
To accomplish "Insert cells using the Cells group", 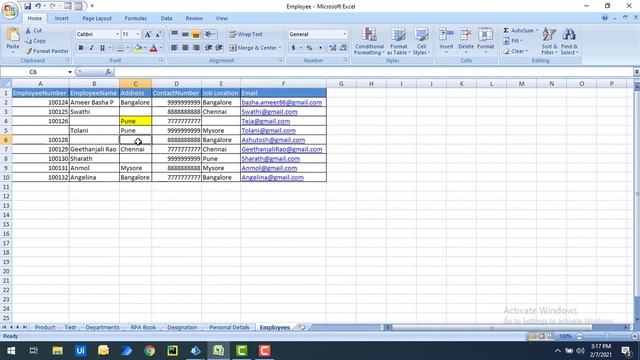I will (x=446, y=41).
